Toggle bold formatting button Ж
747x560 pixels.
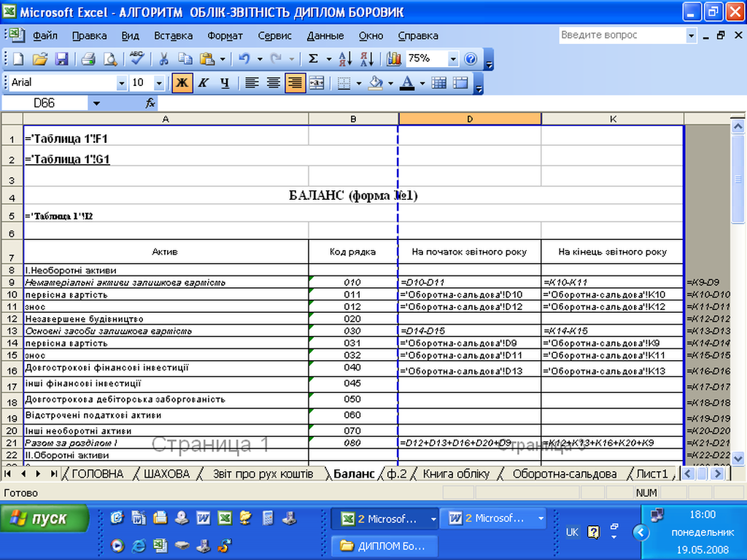(182, 83)
